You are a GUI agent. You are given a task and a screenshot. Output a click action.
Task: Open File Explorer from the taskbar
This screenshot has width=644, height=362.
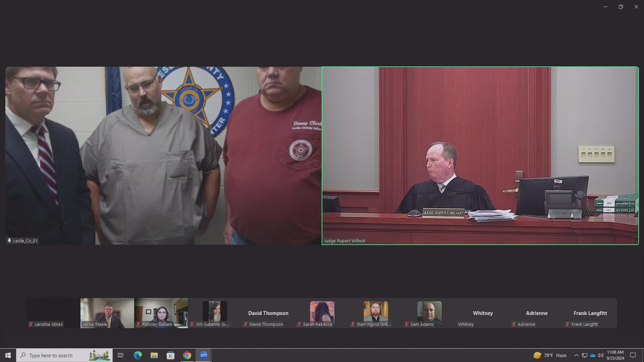coord(154,355)
